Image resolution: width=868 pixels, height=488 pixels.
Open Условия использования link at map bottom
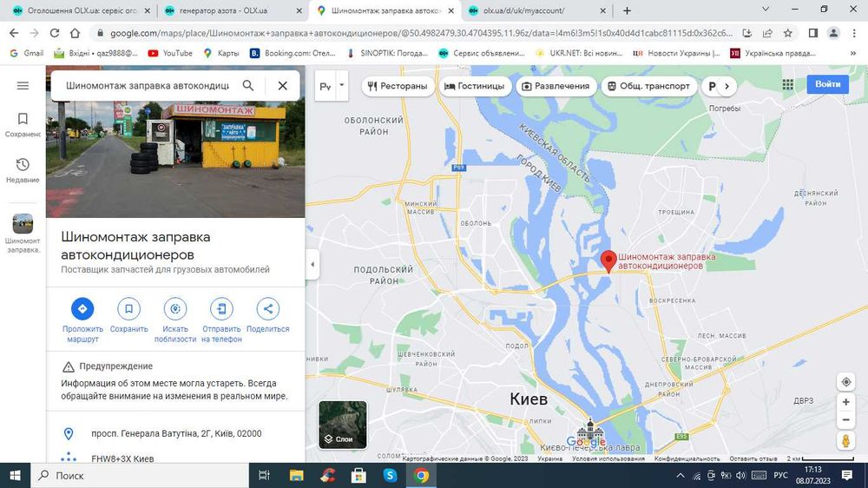tap(608, 458)
